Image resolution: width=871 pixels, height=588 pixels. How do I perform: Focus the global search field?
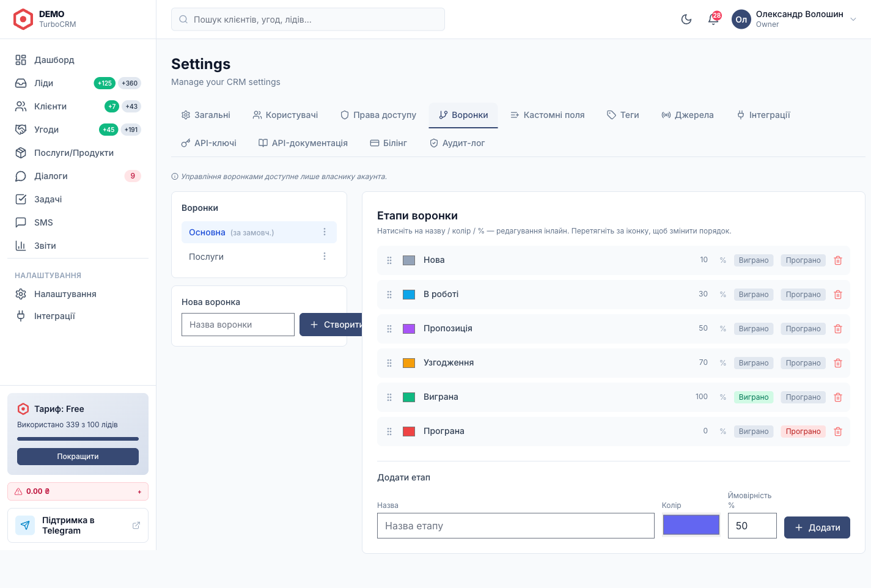(308, 20)
